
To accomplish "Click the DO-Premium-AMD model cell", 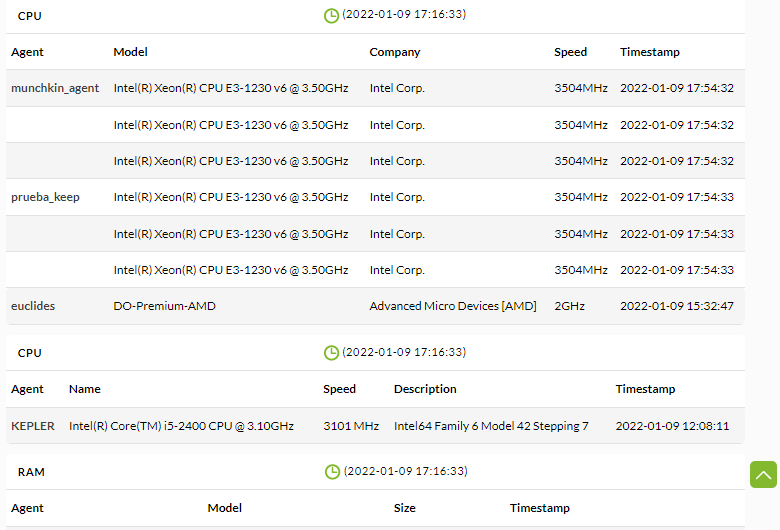I will click(x=164, y=306).
